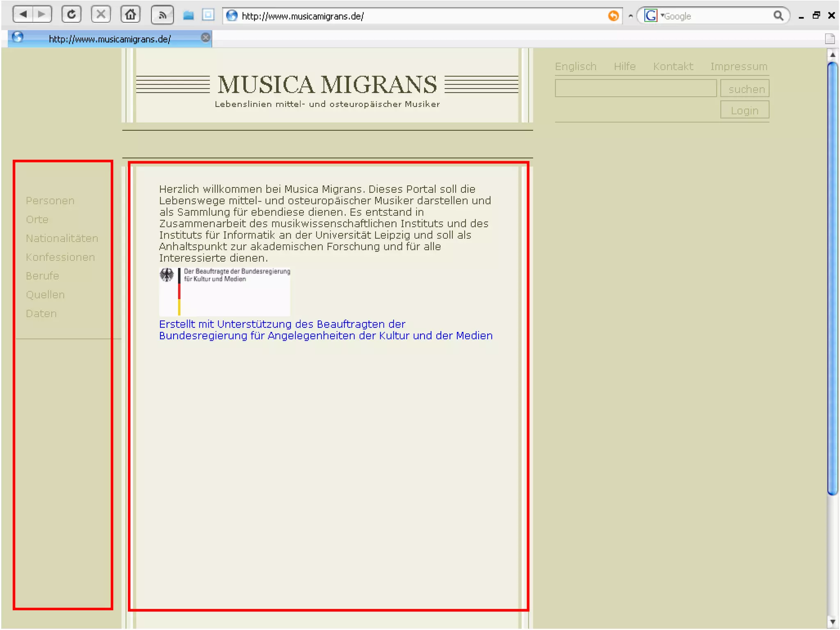
Task: Open the blue folder bookmarks icon
Action: click(188, 16)
